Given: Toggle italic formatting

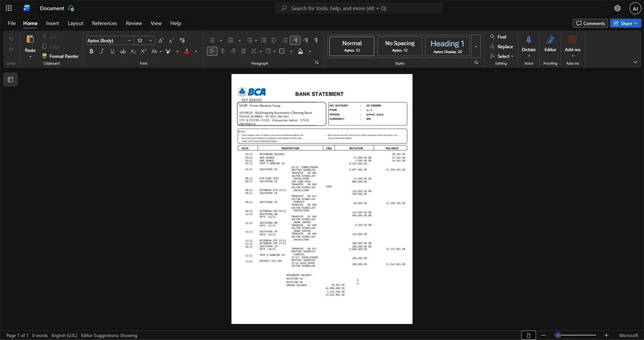Looking at the screenshot, I should (x=102, y=51).
